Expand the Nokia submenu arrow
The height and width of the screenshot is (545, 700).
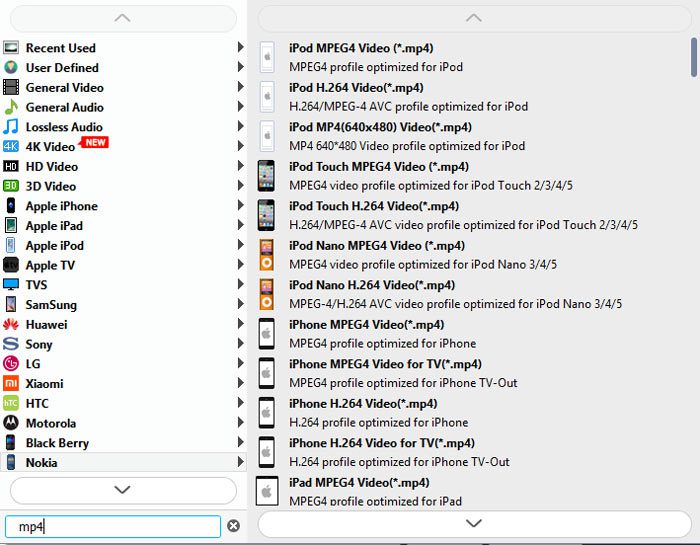click(241, 462)
